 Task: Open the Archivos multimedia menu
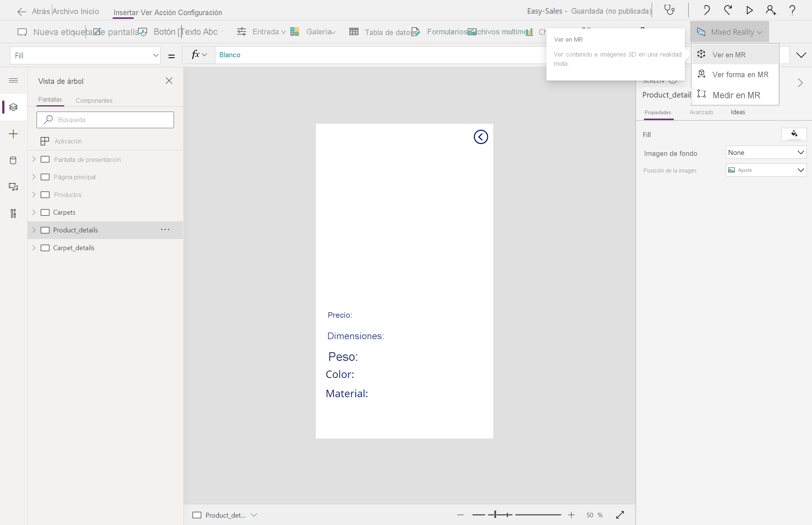pos(497,32)
